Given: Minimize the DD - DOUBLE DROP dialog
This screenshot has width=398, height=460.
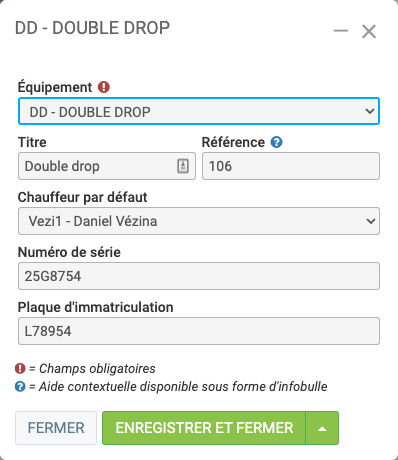Looking at the screenshot, I should (x=341, y=31).
